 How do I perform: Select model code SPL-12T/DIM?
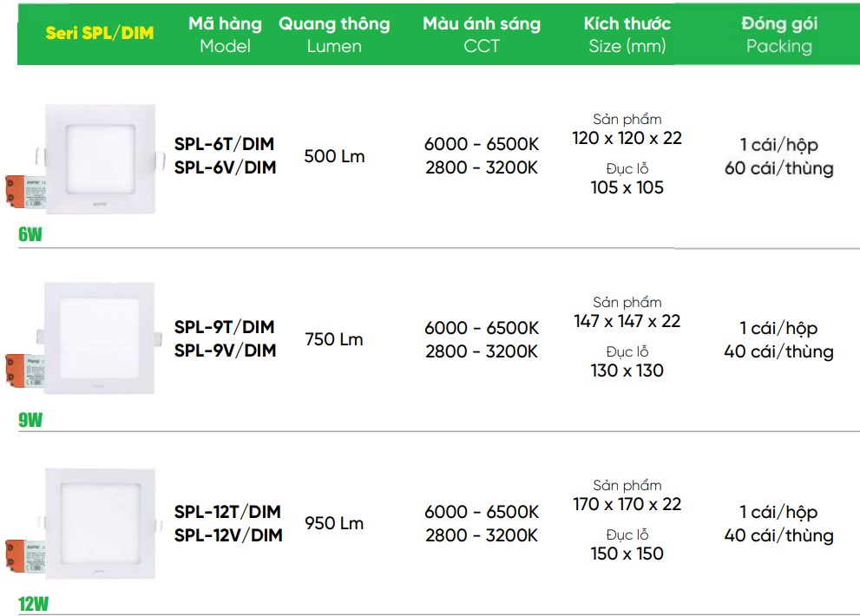pos(227,511)
